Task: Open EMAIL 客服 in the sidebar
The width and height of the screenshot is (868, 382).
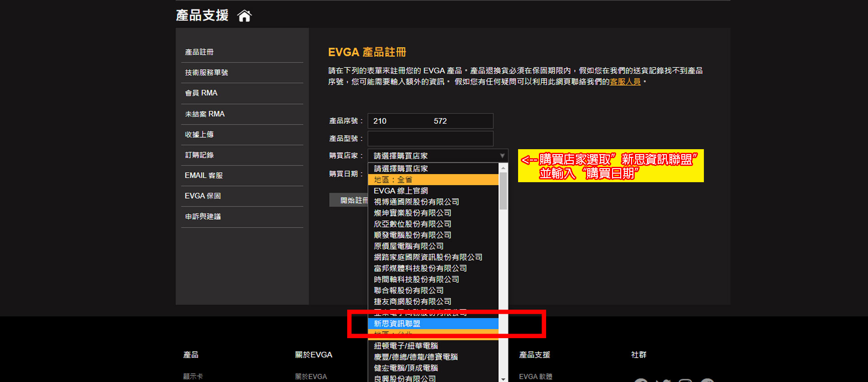Action: coord(203,175)
